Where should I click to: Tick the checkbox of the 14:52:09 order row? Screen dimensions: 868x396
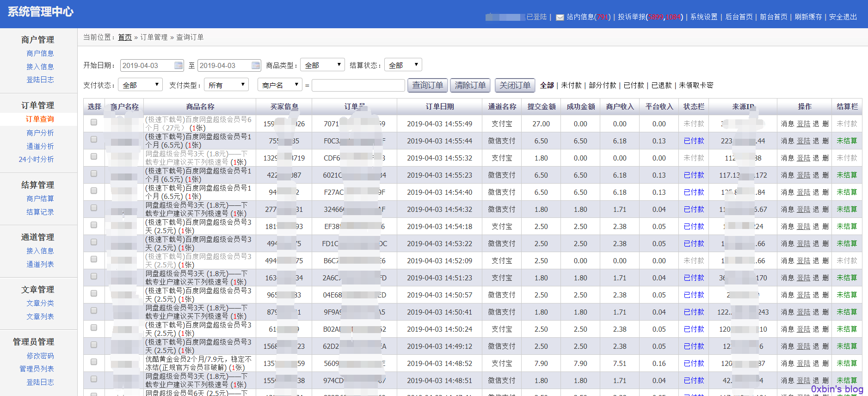pos(94,259)
